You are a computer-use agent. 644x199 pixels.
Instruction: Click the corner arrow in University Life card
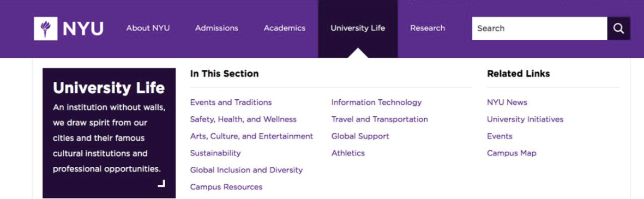tap(161, 183)
